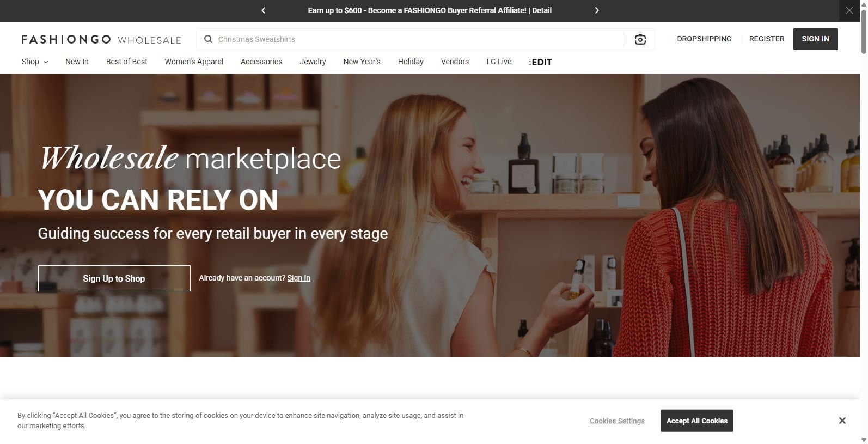Click Accept All Cookies button

pyautogui.click(x=697, y=421)
